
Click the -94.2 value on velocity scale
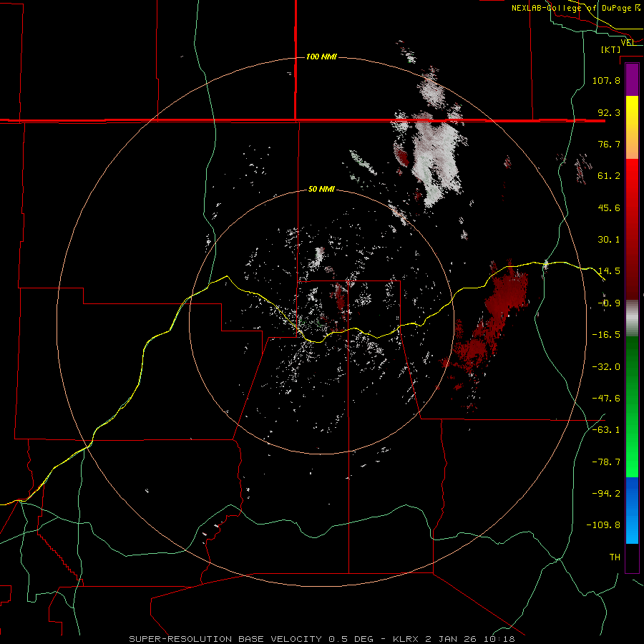(606, 494)
